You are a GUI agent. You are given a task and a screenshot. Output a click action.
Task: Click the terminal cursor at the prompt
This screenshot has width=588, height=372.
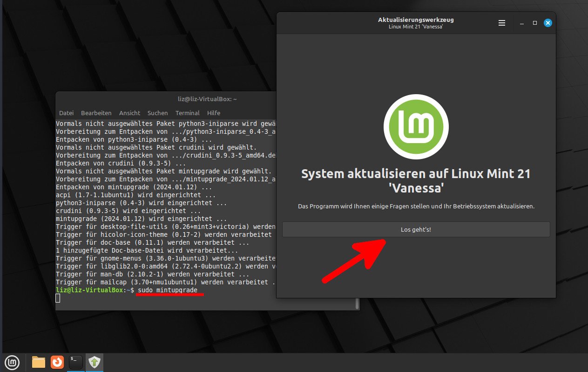click(58, 298)
